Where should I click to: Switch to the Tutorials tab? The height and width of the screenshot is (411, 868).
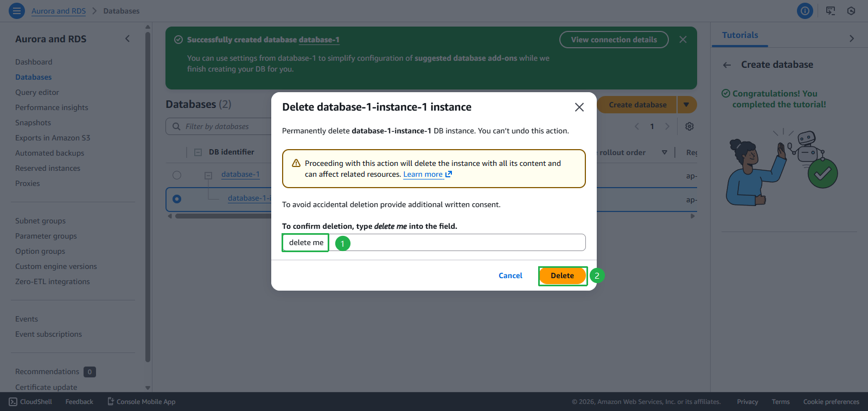point(740,35)
